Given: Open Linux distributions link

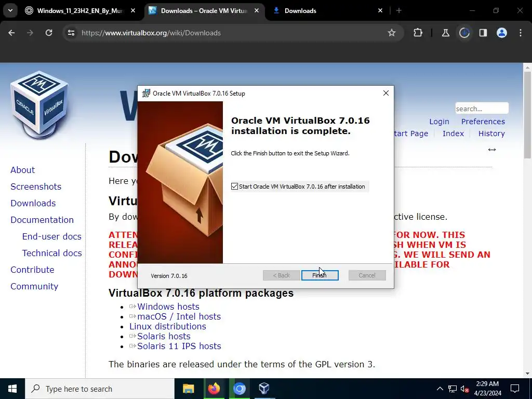Looking at the screenshot, I should click(168, 326).
